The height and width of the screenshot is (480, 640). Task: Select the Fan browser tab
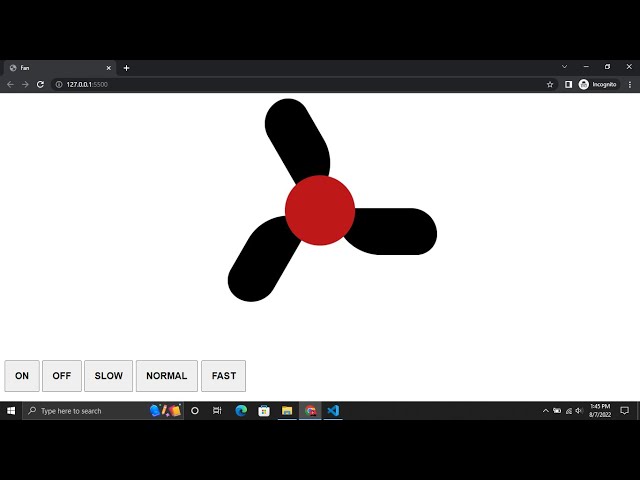[59, 68]
